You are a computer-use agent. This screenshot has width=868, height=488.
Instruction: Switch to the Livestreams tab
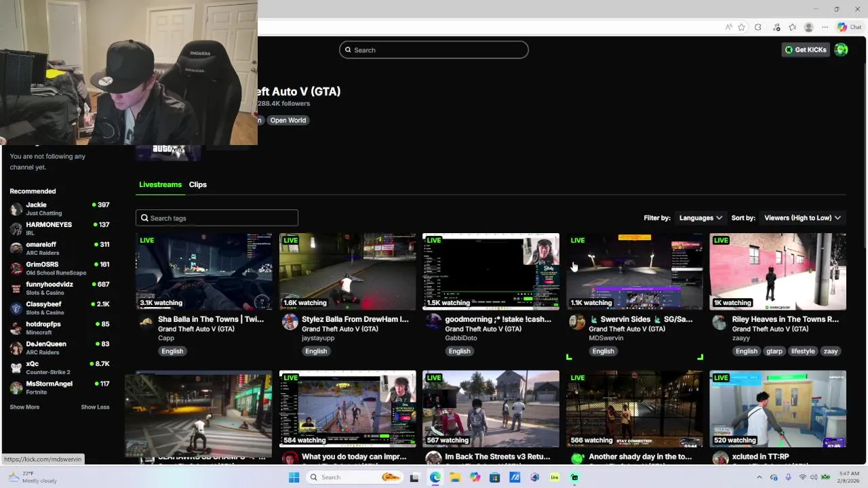pyautogui.click(x=160, y=184)
